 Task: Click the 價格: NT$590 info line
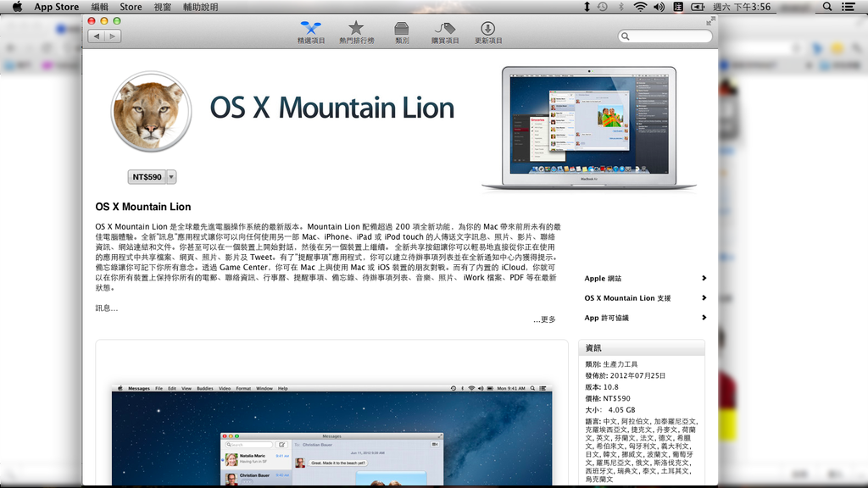(607, 398)
